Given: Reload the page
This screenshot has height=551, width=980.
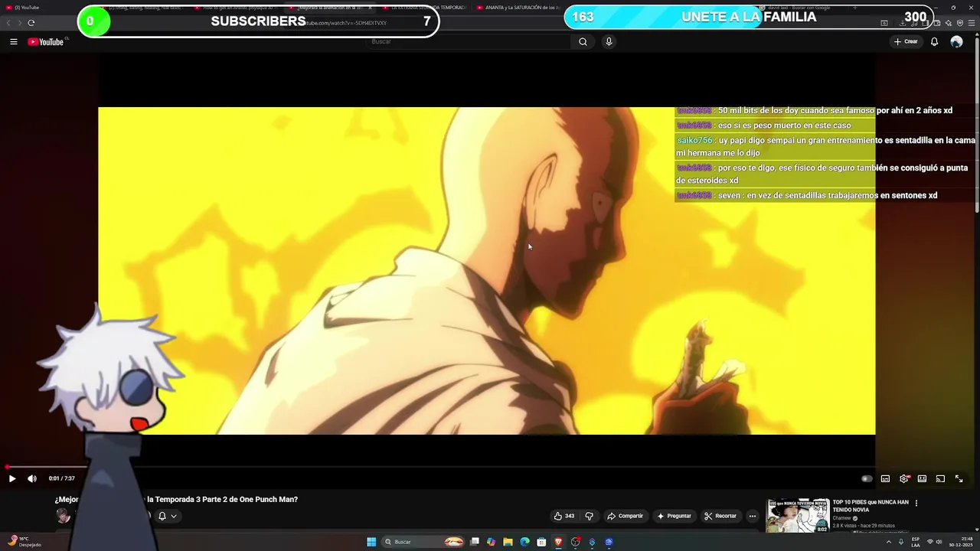Looking at the screenshot, I should coord(31,23).
